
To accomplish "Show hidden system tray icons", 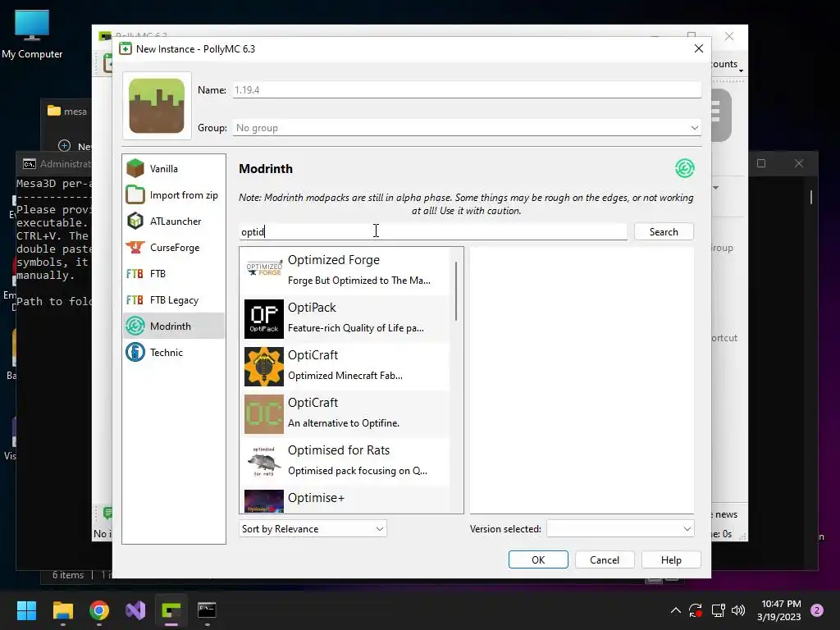I will click(676, 610).
